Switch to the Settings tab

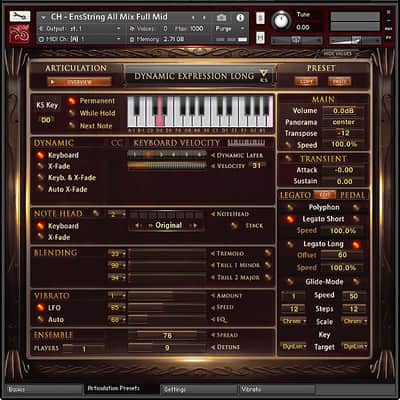click(199, 389)
